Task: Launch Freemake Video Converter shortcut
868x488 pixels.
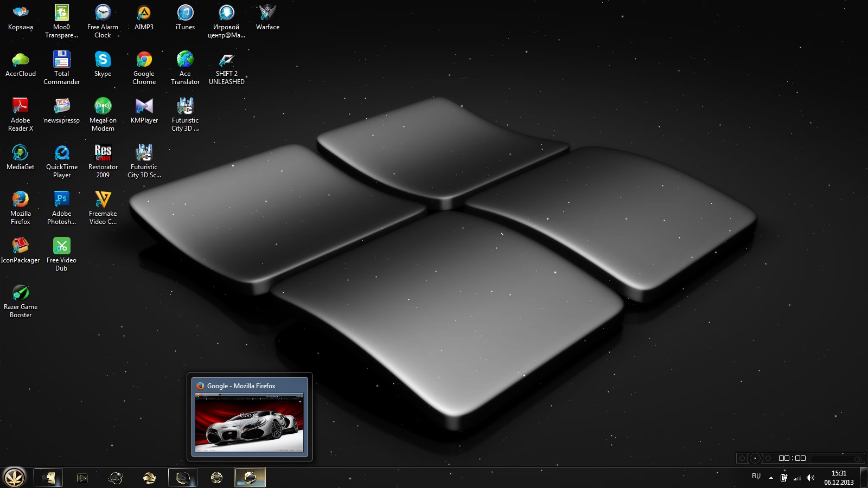Action: tap(103, 208)
